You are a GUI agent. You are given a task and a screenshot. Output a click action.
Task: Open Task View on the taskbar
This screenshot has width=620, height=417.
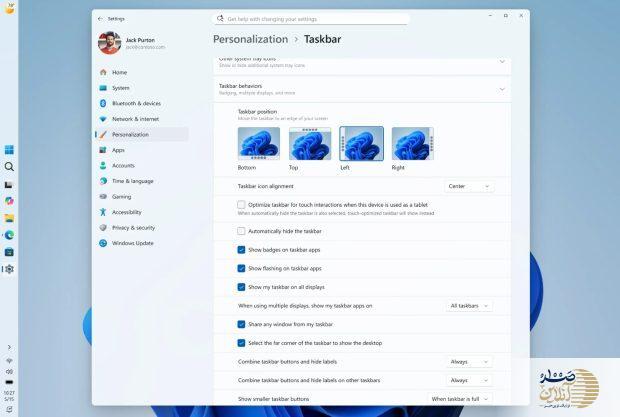(x=9, y=185)
